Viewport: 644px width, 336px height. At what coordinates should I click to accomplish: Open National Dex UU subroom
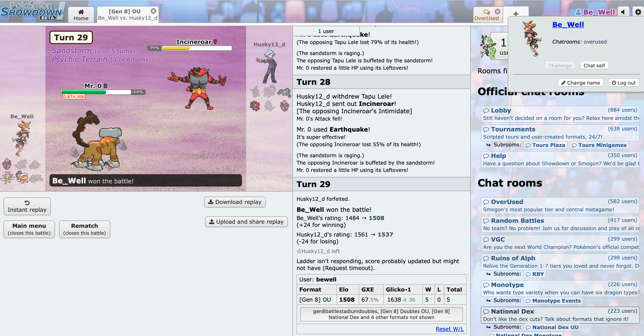[552, 327]
